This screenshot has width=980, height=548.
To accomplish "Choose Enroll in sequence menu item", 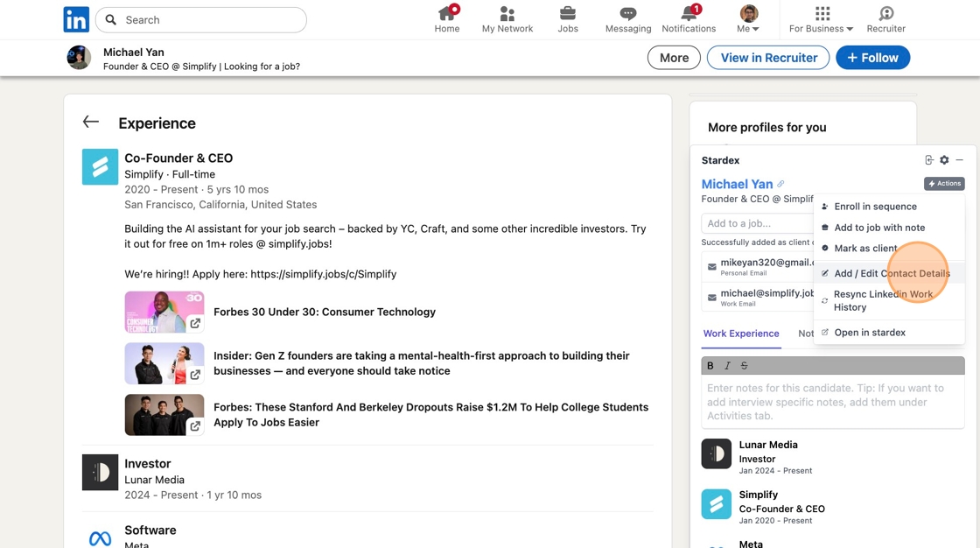I will [875, 207].
